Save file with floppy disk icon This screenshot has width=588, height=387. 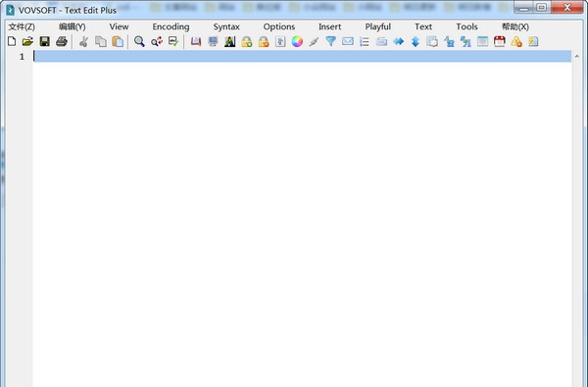(45, 41)
